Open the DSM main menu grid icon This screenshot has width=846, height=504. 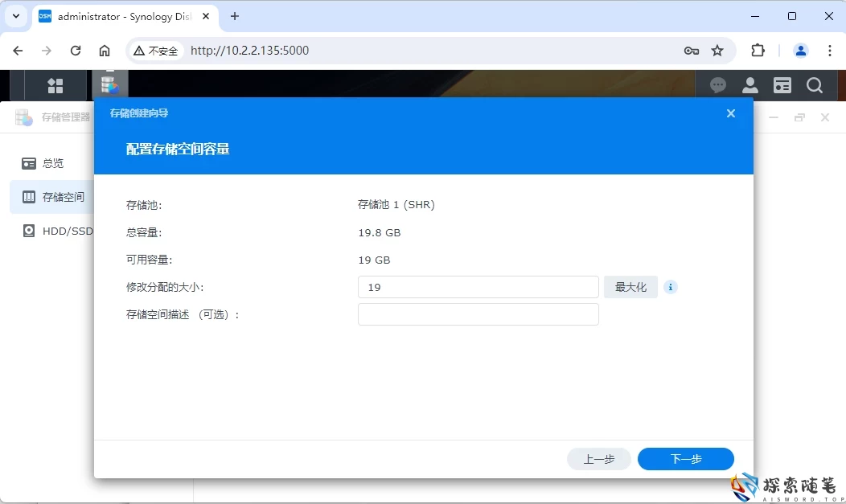pyautogui.click(x=55, y=85)
